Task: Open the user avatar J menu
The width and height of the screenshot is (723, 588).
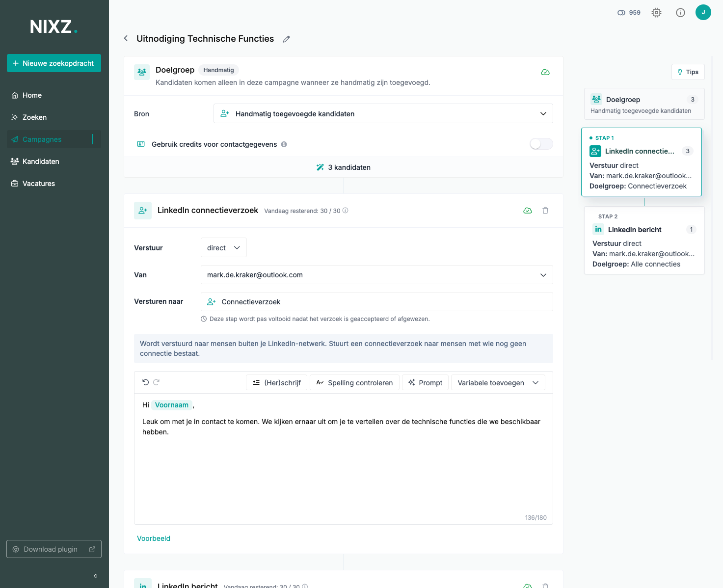Action: [x=703, y=12]
